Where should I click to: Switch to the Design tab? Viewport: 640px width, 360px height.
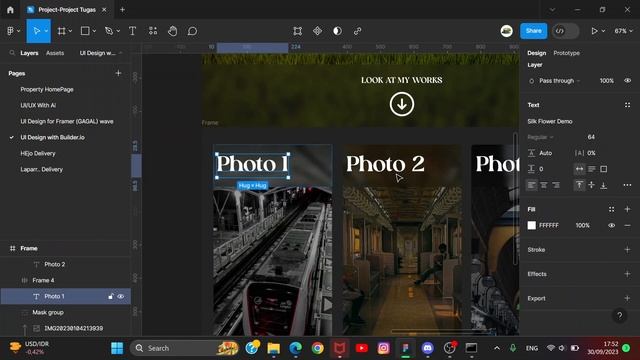(536, 53)
